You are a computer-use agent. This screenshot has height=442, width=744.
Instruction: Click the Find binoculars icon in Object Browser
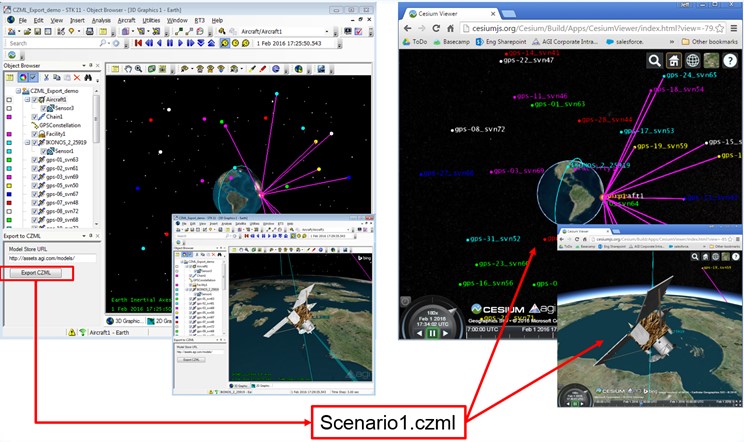(88, 77)
